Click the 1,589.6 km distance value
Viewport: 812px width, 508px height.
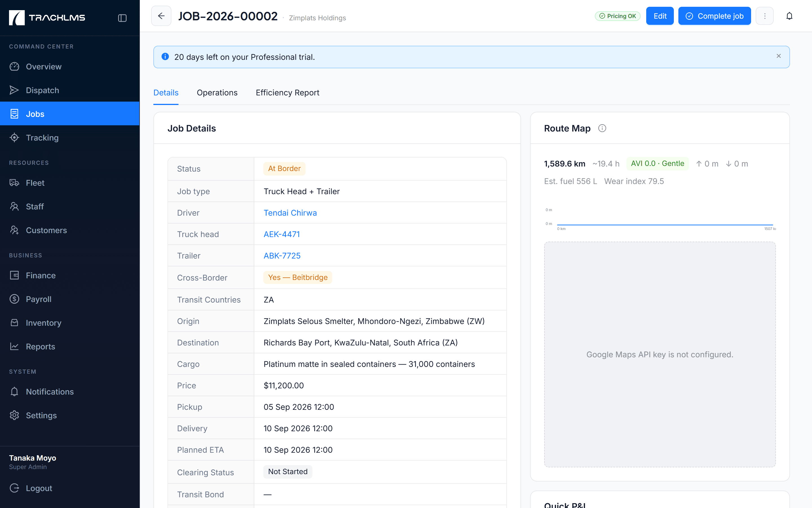(565, 164)
